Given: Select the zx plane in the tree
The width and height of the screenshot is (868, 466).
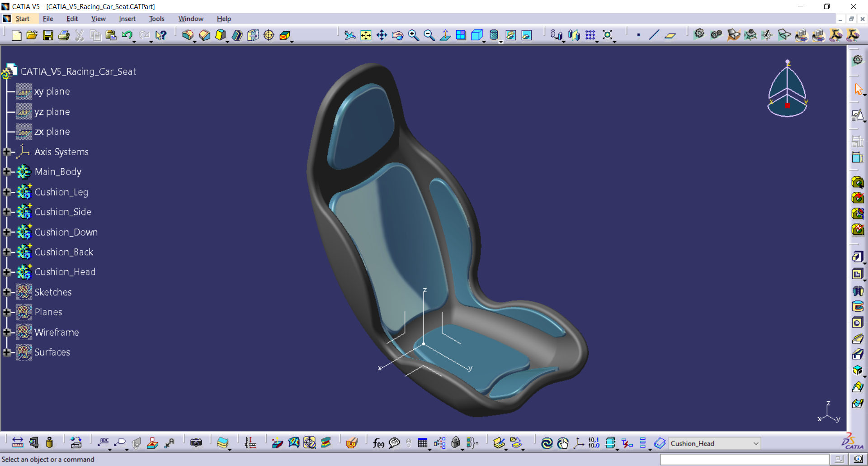Looking at the screenshot, I should [52, 132].
